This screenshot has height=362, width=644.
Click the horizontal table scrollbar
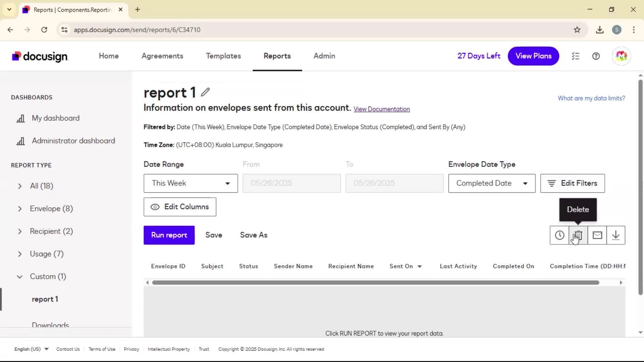(376, 283)
